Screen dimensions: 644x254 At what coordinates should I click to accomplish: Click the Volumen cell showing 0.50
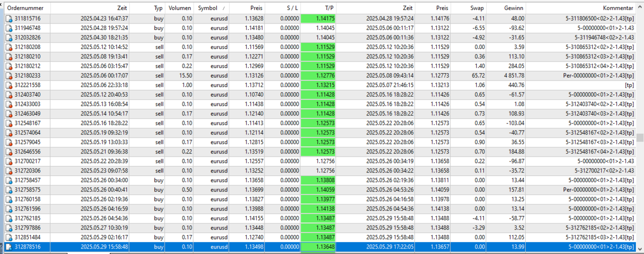(187, 190)
